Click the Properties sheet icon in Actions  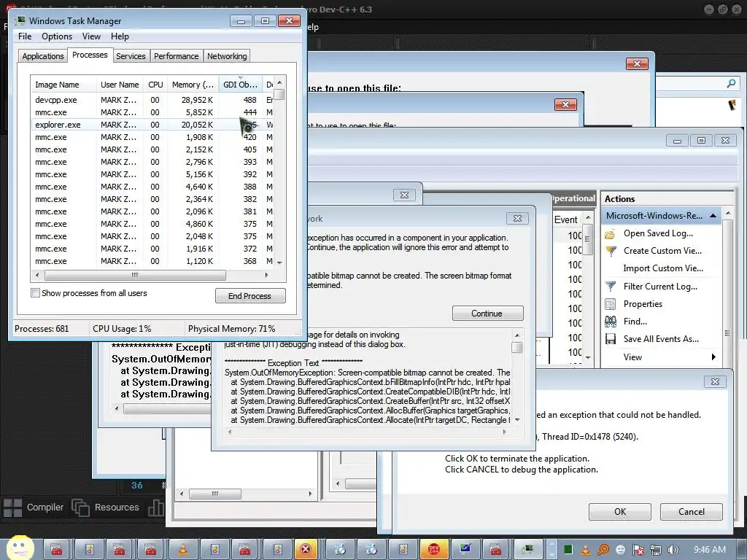click(x=611, y=304)
